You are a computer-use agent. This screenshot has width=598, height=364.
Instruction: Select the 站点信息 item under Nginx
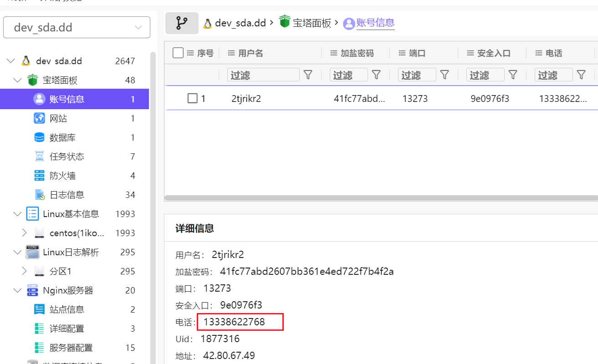(66, 309)
